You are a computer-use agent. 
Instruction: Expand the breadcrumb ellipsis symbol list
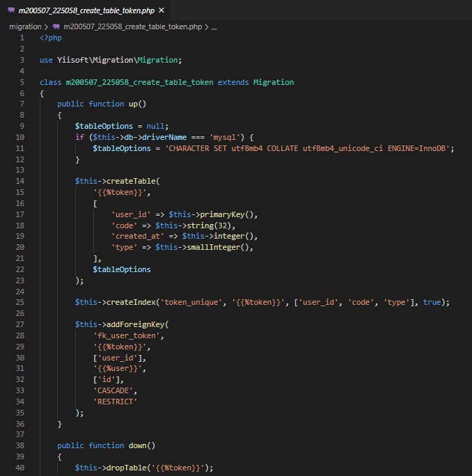tap(214, 27)
